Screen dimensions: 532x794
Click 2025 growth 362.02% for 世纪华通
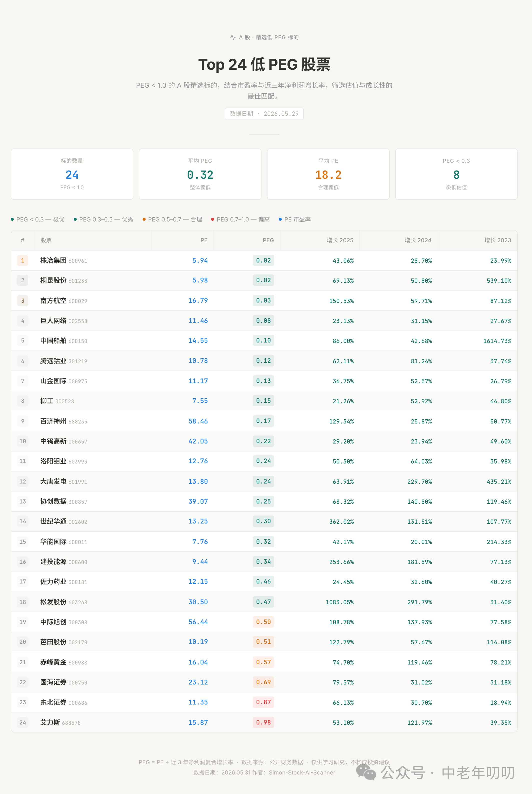341,522
